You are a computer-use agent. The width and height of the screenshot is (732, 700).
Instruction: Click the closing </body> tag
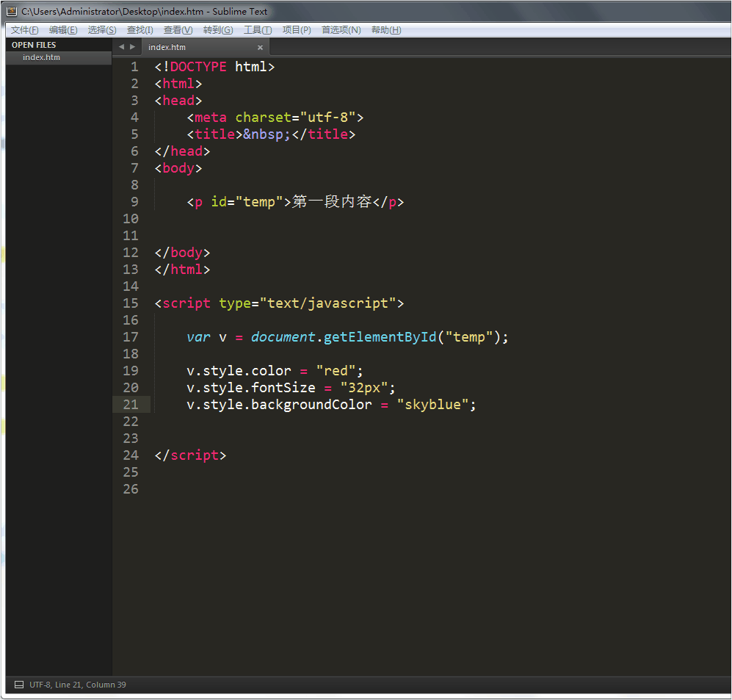[183, 253]
